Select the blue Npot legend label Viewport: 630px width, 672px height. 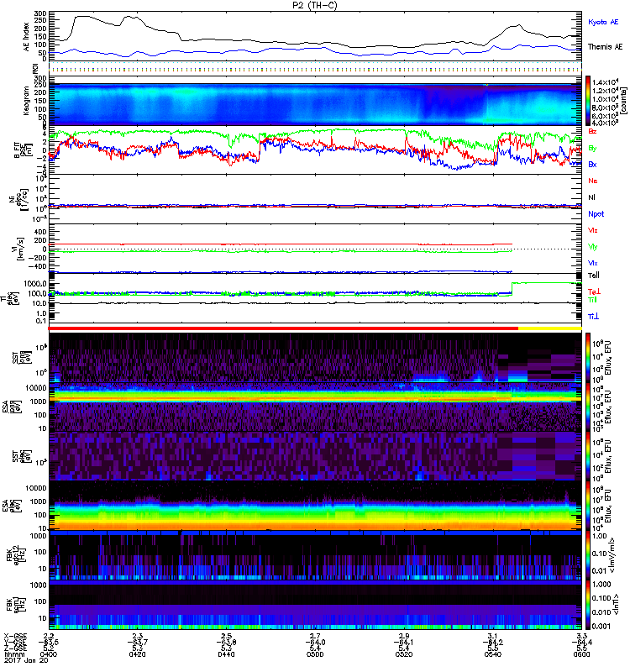596,214
